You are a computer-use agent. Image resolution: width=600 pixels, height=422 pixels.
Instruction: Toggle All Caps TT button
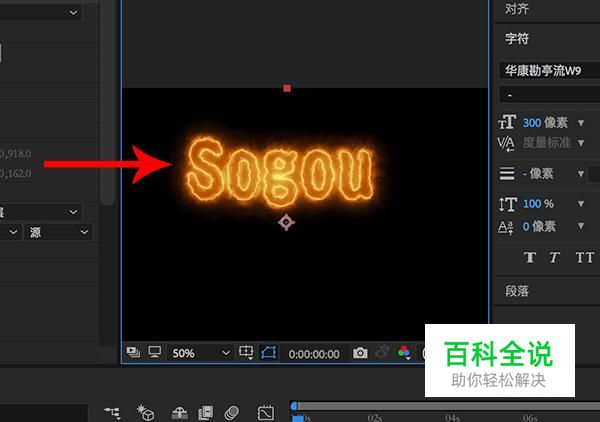585,257
